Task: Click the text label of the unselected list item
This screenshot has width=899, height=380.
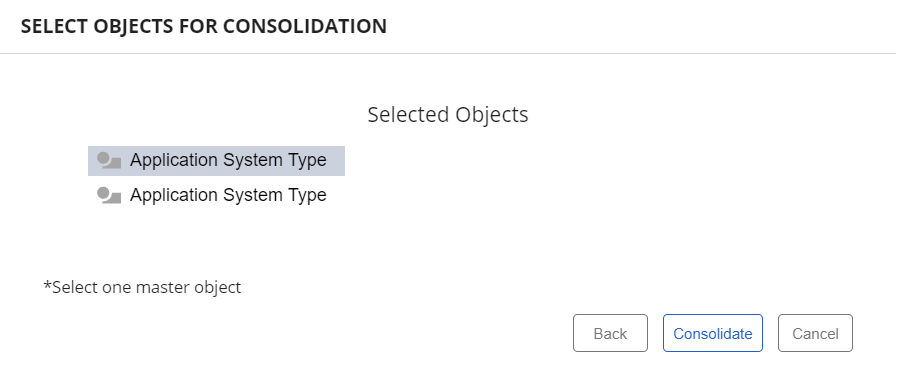Action: [x=228, y=195]
